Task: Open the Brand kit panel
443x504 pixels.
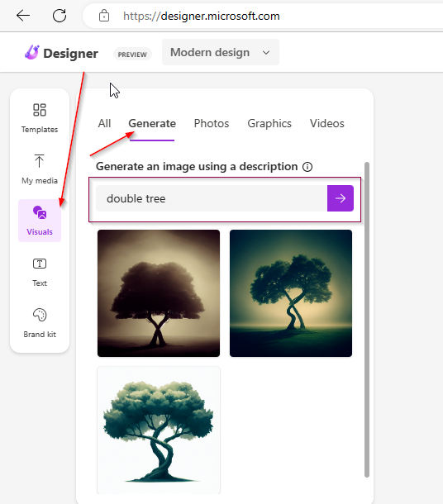Action: pyautogui.click(x=40, y=323)
